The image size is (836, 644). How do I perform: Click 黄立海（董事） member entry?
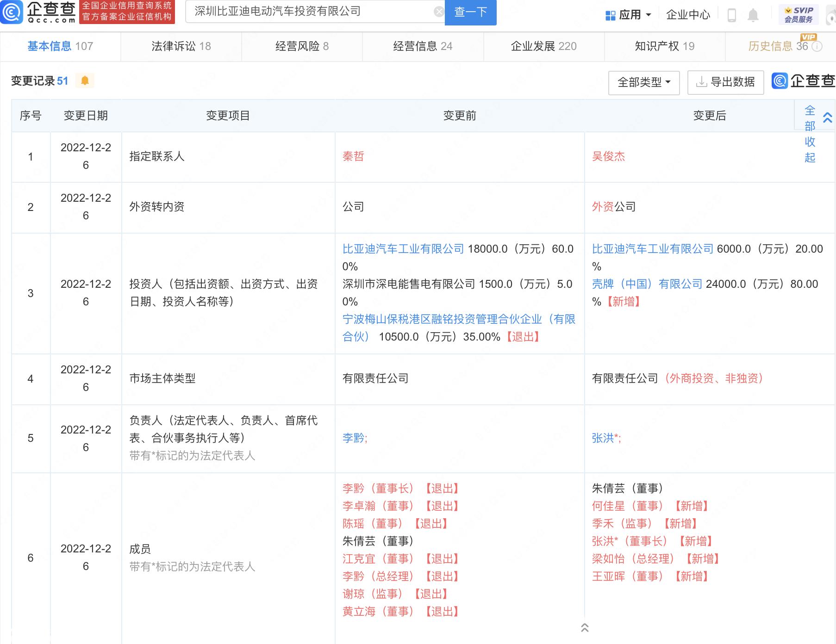(x=401, y=612)
